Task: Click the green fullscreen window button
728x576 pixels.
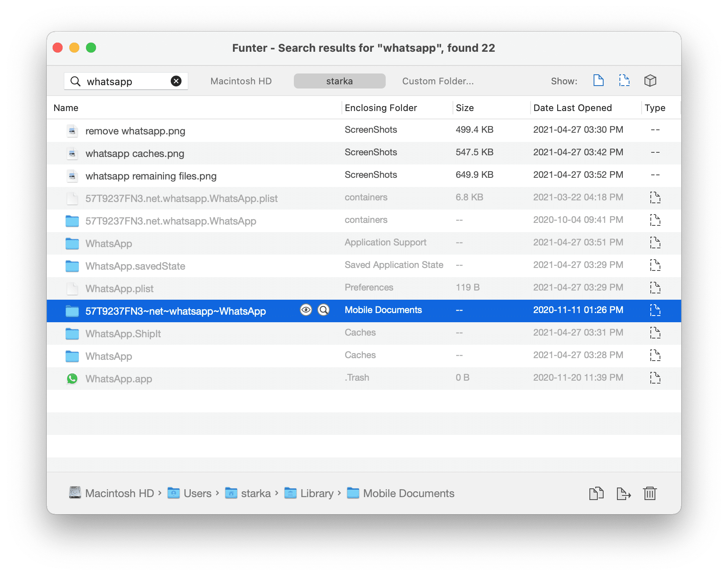Action: pos(91,48)
